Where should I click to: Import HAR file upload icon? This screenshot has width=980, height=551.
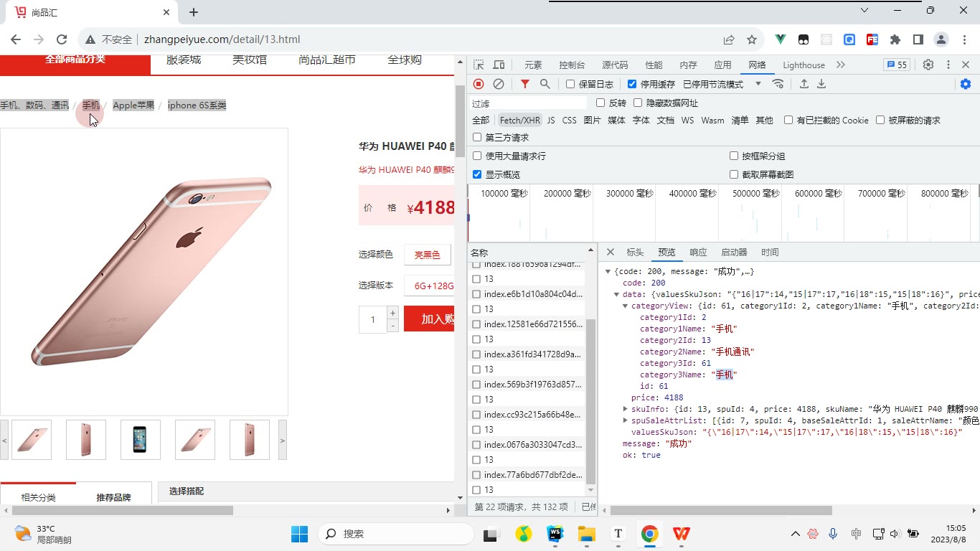804,84
